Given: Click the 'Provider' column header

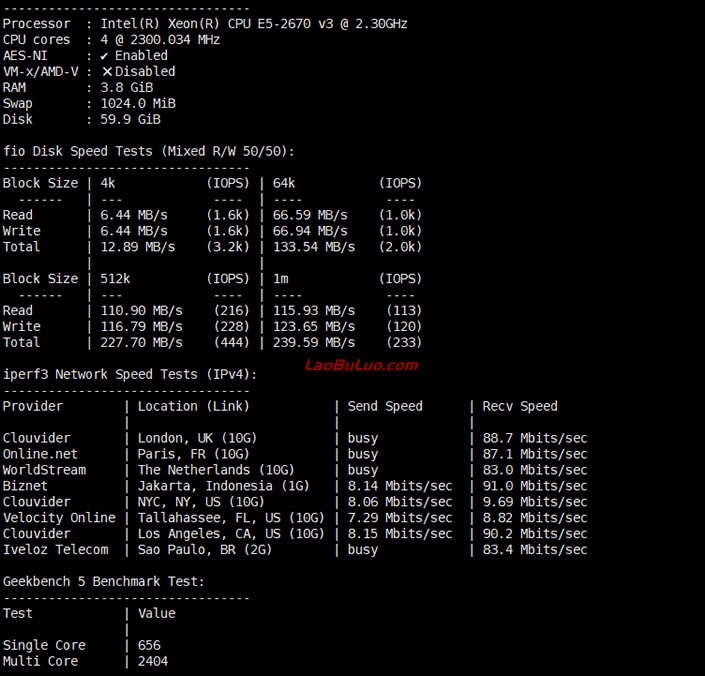Looking at the screenshot, I should tap(33, 407).
